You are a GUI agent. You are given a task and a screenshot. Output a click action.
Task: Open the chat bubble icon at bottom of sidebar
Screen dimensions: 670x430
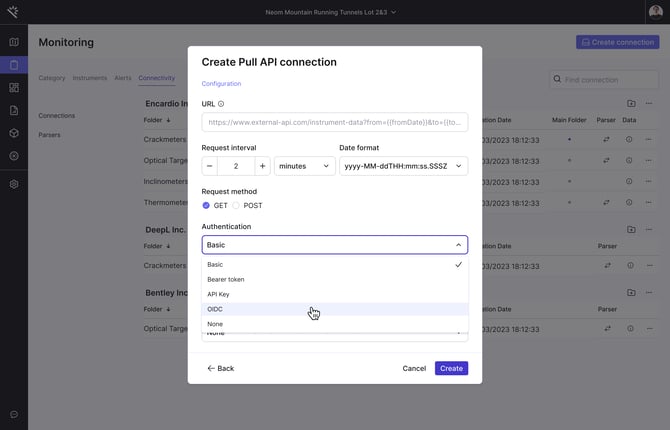click(x=14, y=414)
